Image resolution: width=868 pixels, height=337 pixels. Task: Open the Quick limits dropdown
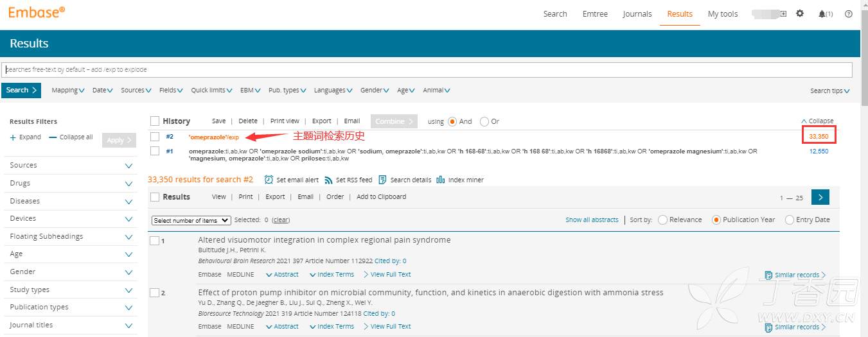tap(211, 91)
